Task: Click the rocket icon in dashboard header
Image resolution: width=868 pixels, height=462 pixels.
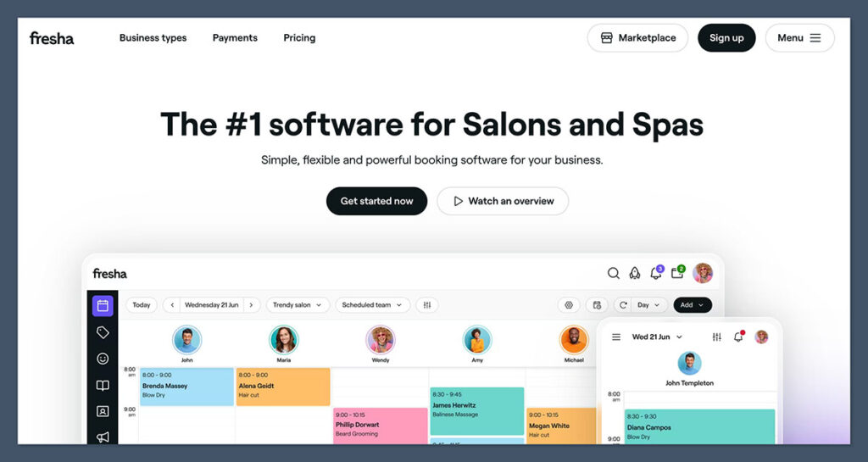Action: (x=634, y=273)
